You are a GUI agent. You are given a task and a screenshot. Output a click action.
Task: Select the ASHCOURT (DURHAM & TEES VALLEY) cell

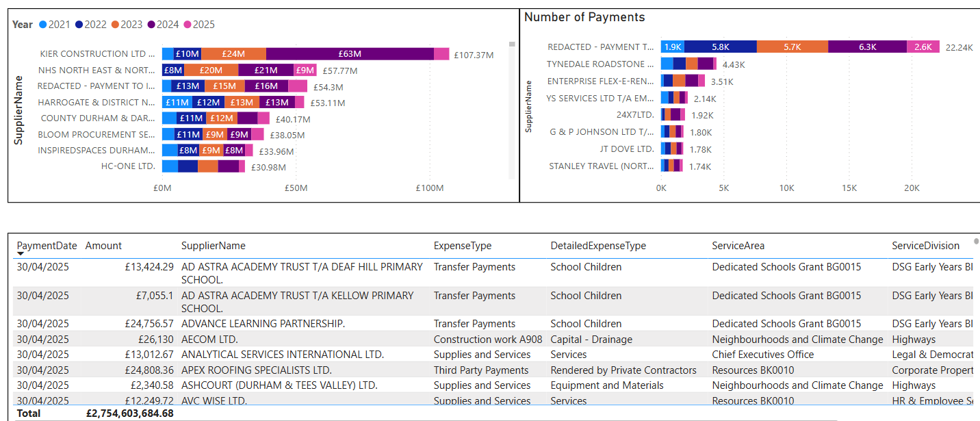click(x=279, y=385)
